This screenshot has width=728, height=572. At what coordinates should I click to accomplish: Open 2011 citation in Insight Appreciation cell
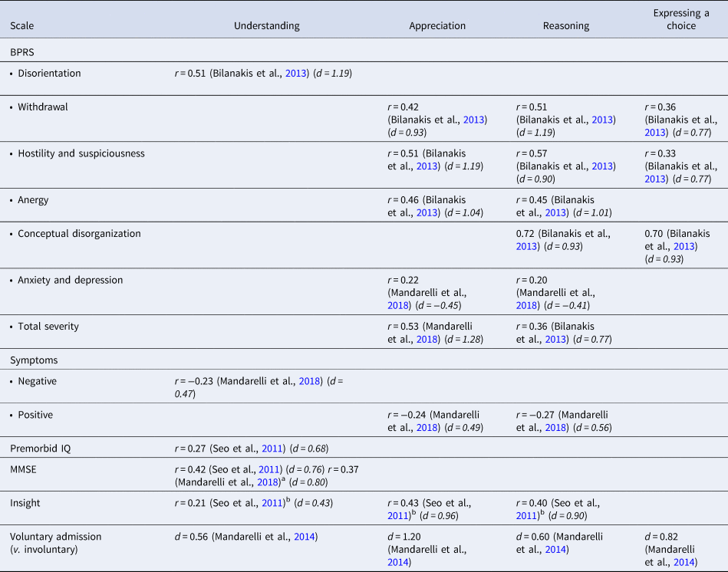coord(399,515)
